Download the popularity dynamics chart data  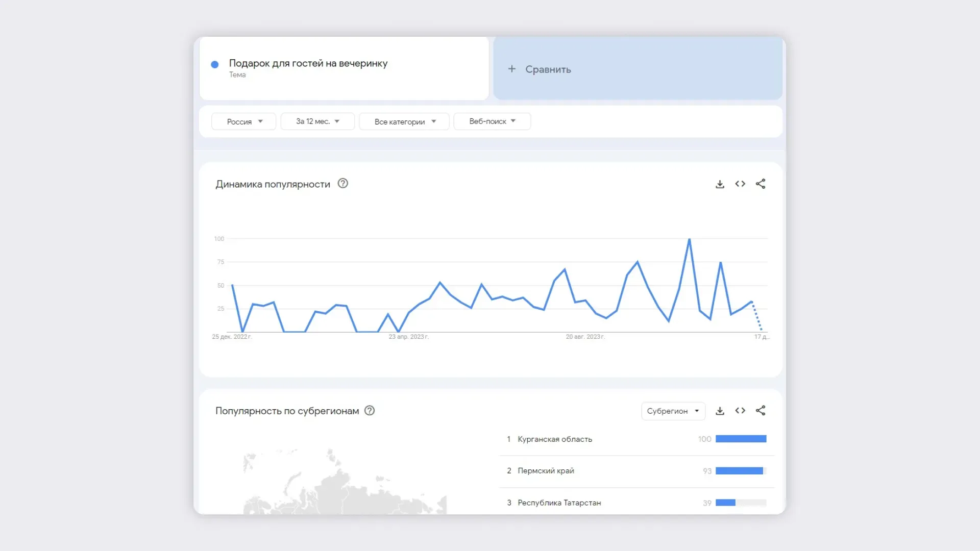pyautogui.click(x=720, y=184)
